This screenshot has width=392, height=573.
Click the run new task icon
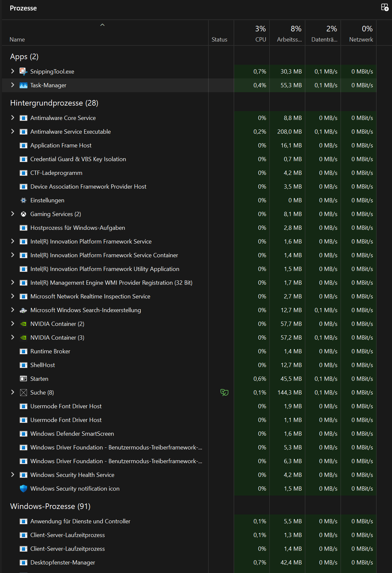(385, 8)
